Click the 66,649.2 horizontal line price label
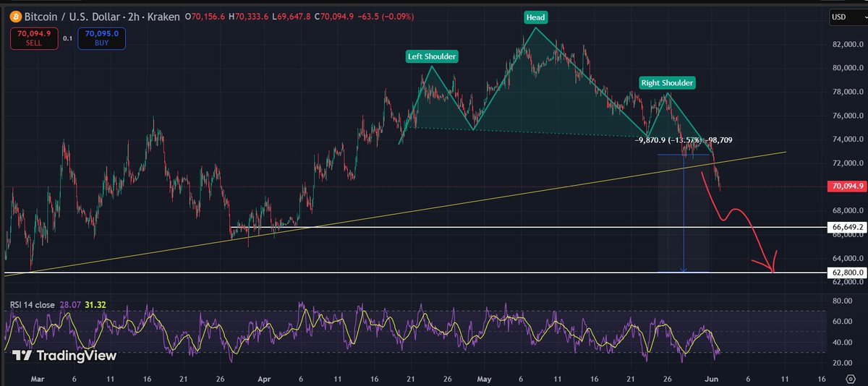The image size is (868, 386). coord(848,227)
